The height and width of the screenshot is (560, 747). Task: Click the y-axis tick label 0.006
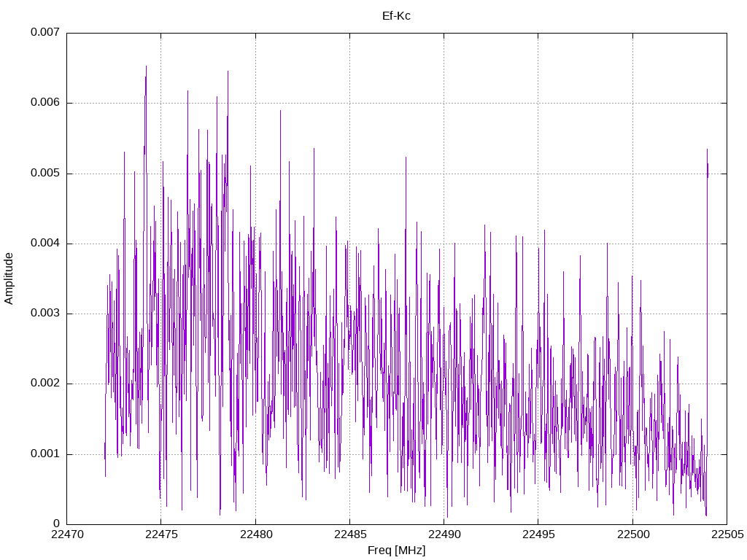pyautogui.click(x=45, y=102)
